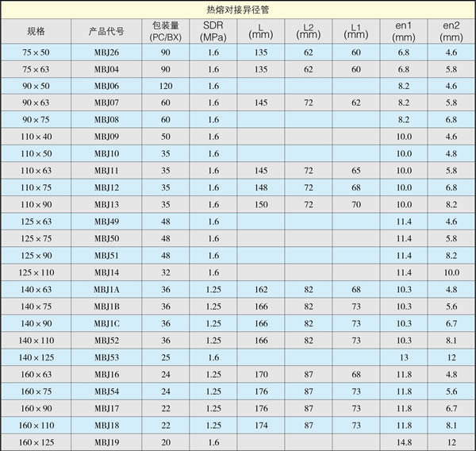Click the 160 × 125 specification cell

(36, 441)
